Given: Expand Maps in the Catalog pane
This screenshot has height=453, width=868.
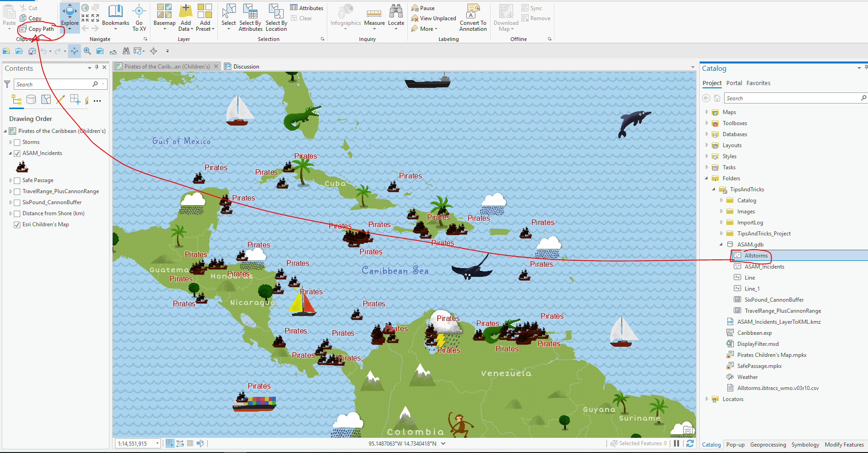Looking at the screenshot, I should [x=707, y=112].
